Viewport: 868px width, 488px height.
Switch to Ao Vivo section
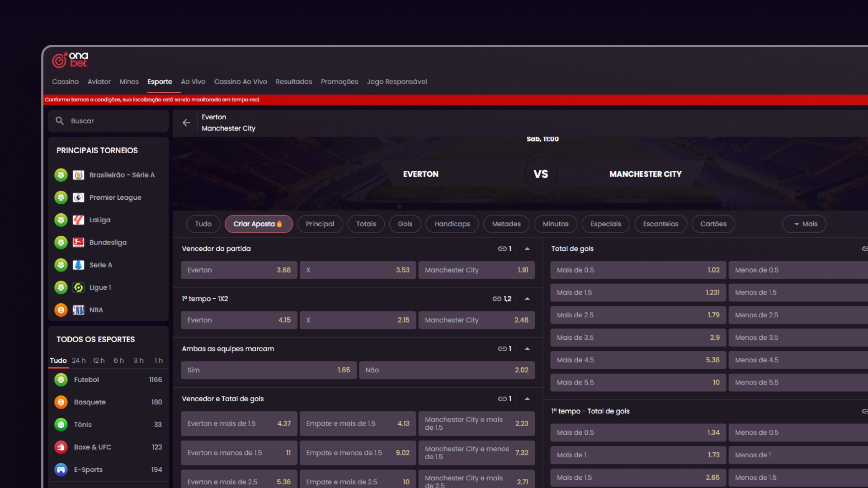pos(193,82)
